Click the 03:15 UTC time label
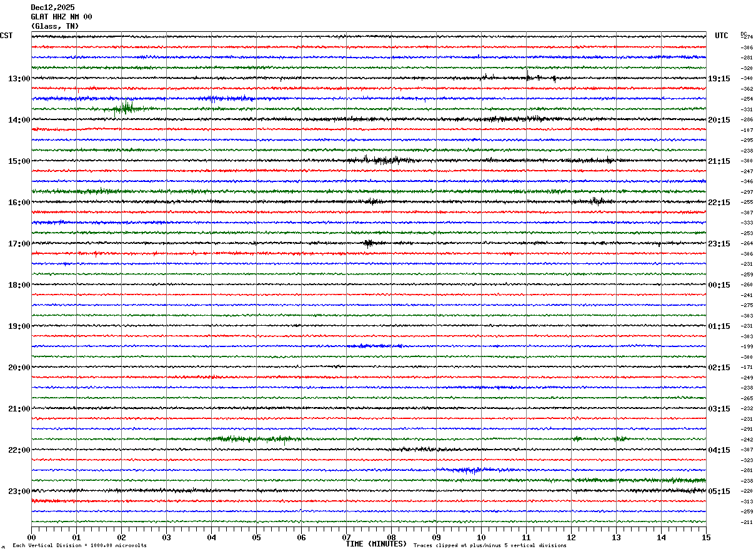Screen dimensions: 756x554 [719, 409]
